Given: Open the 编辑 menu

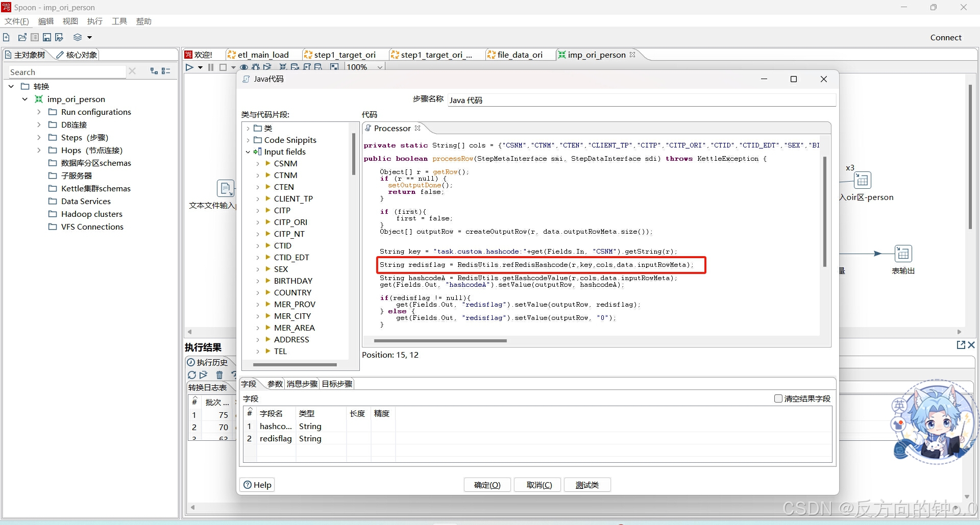Looking at the screenshot, I should pos(46,21).
